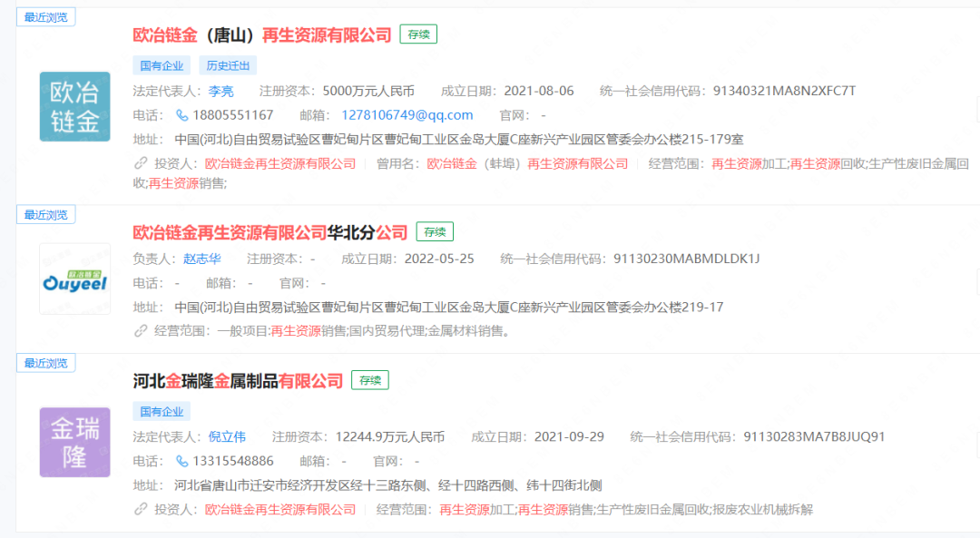Viewport: 980px width, 538px height.
Task: Open 欧冶链金再生资源有限公司华北分公司 company page
Action: [270, 232]
